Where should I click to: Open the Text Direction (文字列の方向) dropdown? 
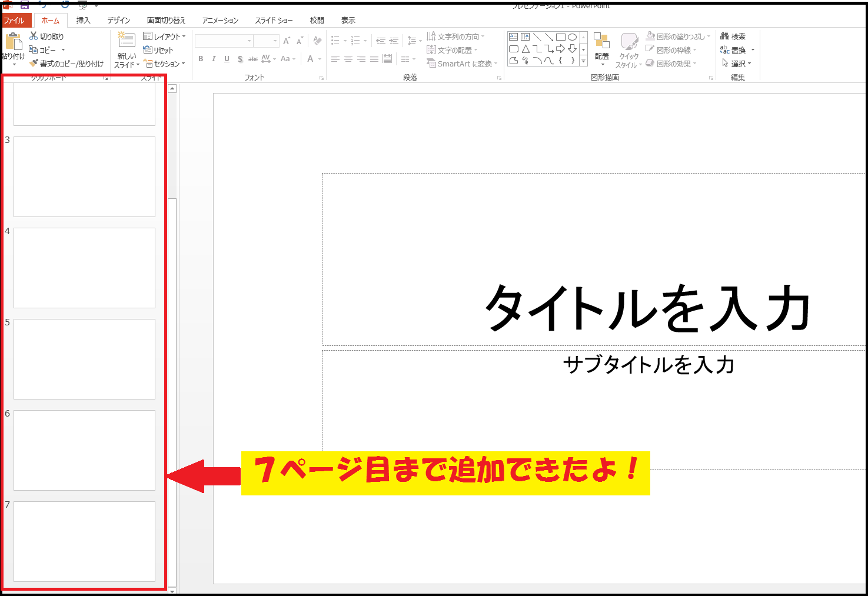[x=455, y=36]
